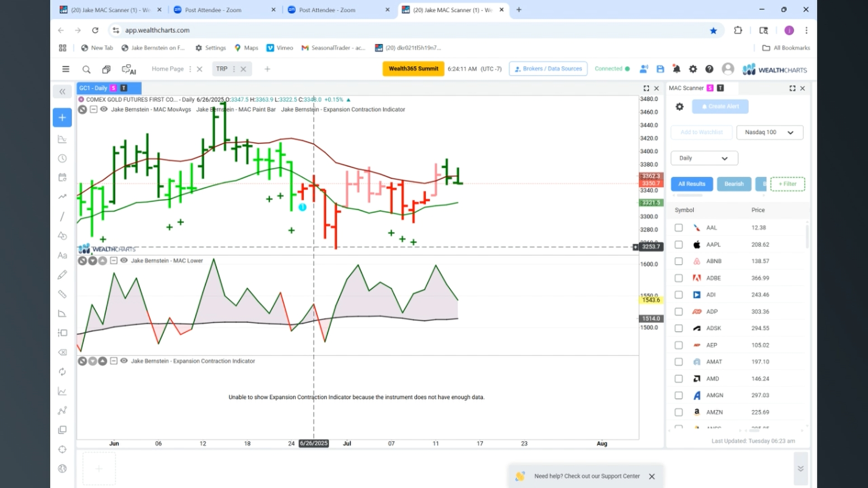Collapse the left sidebar with double chevron
Viewport: 868px width, 488px height.
click(62, 92)
